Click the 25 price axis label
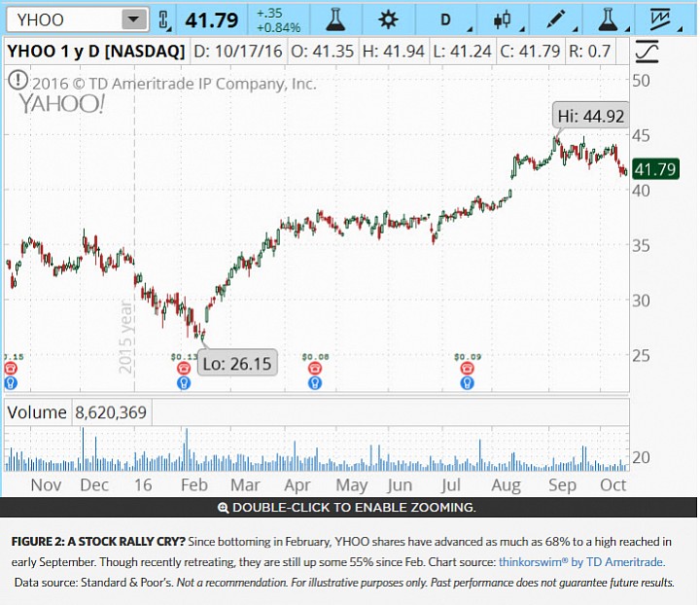700x605 pixels. [641, 356]
